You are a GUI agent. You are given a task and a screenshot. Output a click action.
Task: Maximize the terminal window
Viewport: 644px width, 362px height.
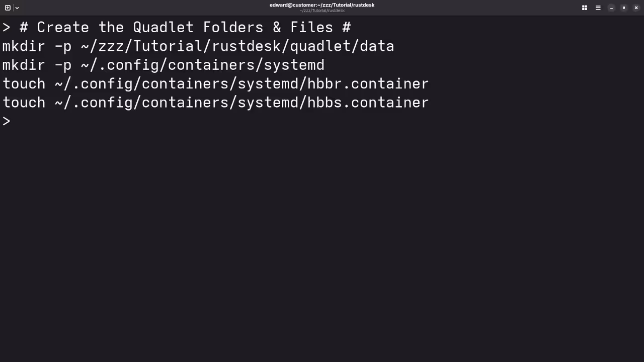coord(624,8)
